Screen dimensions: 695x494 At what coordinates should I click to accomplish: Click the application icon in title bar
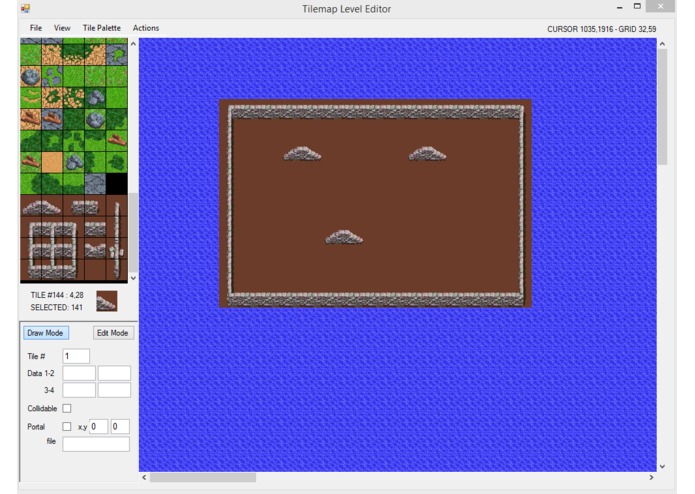coord(25,8)
